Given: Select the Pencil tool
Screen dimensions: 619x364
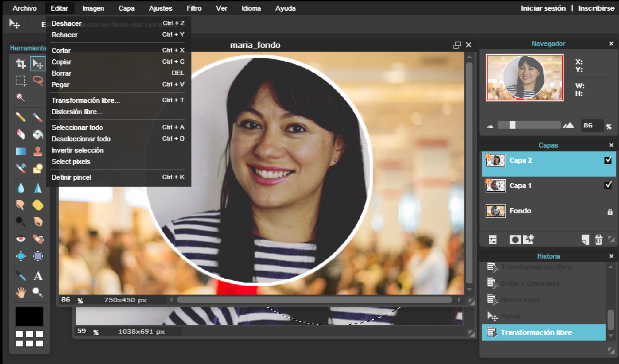Looking at the screenshot, I should (20, 117).
